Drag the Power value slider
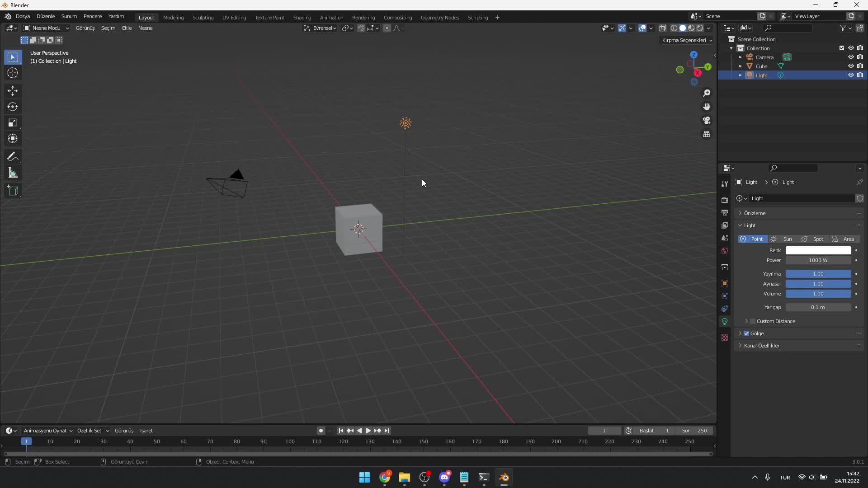The height and width of the screenshot is (488, 868). pyautogui.click(x=819, y=260)
